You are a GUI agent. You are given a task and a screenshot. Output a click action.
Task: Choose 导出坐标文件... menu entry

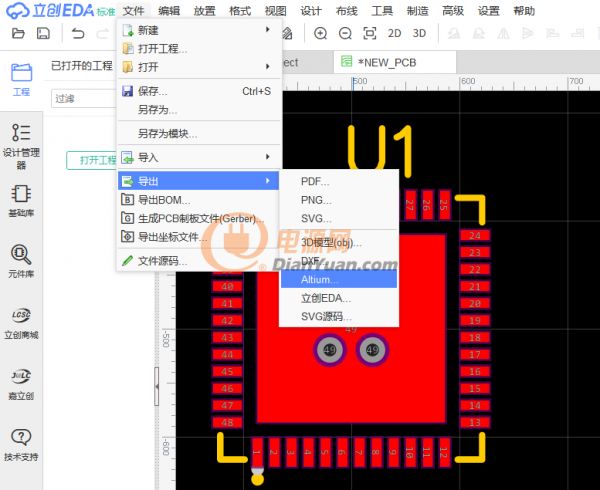pos(199,237)
